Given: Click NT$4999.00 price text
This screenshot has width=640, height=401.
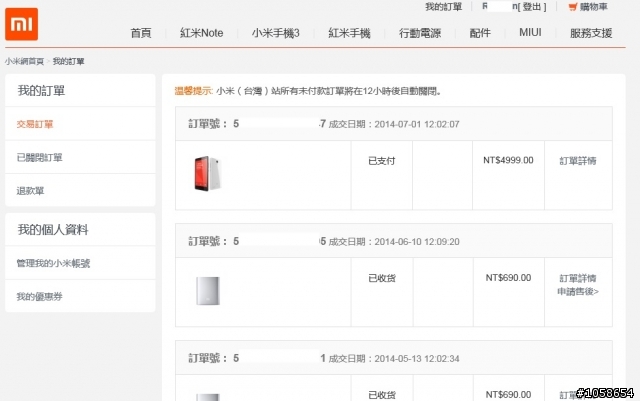Looking at the screenshot, I should 508,160.
